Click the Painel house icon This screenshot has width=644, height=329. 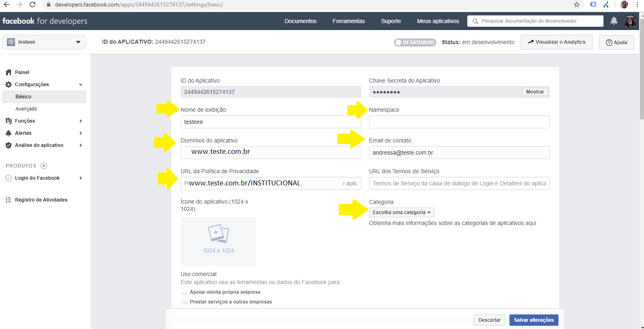(x=9, y=72)
